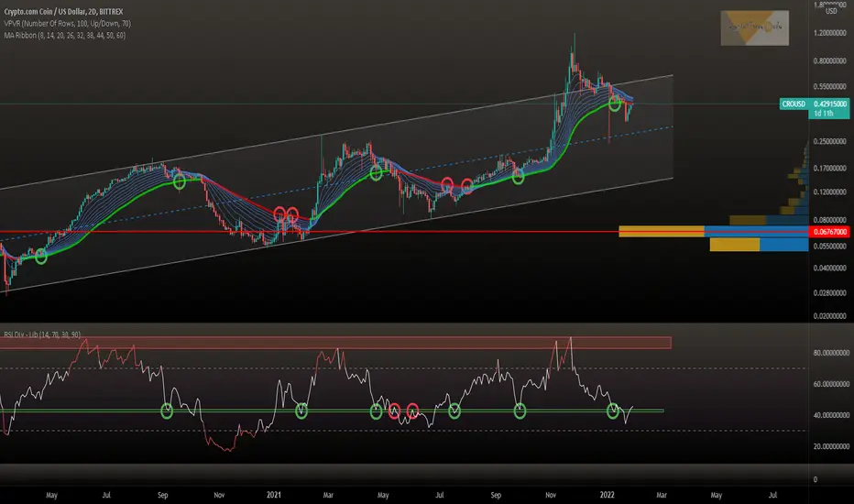The image size is (854, 504).
Task: Click the 2022 label on time axis
Action: point(607,495)
